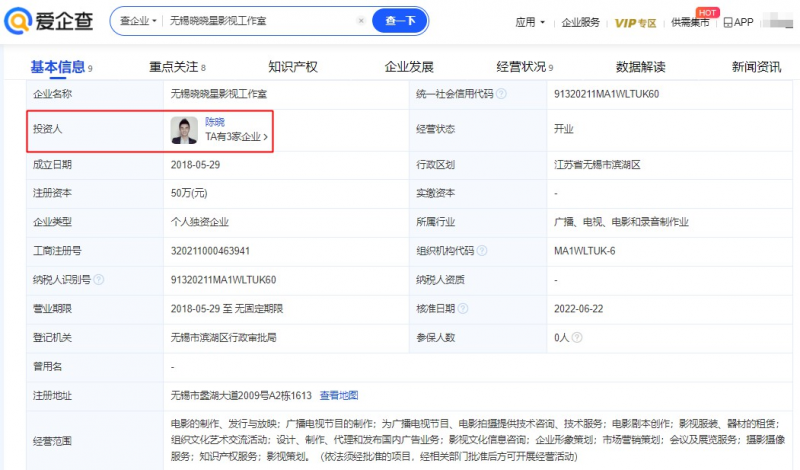Image resolution: width=800 pixels, height=470 pixels.
Task: Open the 企业发展 tab
Action: coord(409,67)
